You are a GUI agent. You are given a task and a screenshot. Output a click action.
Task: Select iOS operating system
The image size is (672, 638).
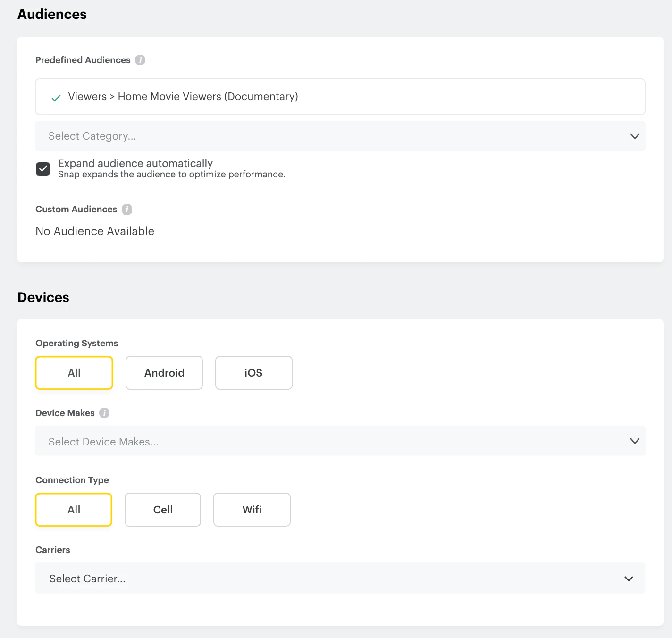[253, 373]
